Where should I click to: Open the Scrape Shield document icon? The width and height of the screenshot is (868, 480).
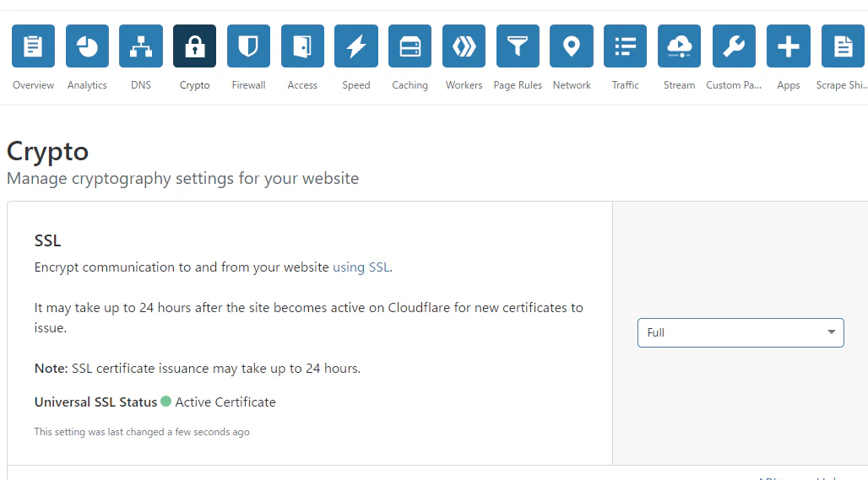pyautogui.click(x=843, y=46)
